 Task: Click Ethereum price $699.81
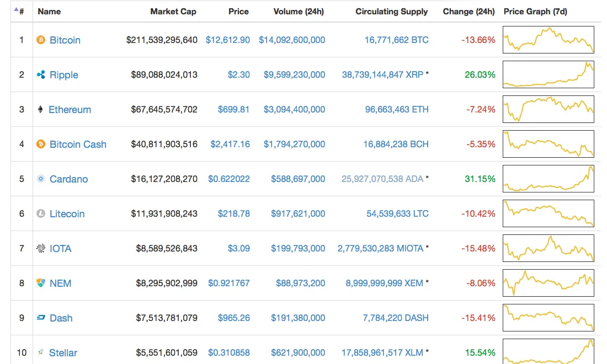[x=233, y=109]
